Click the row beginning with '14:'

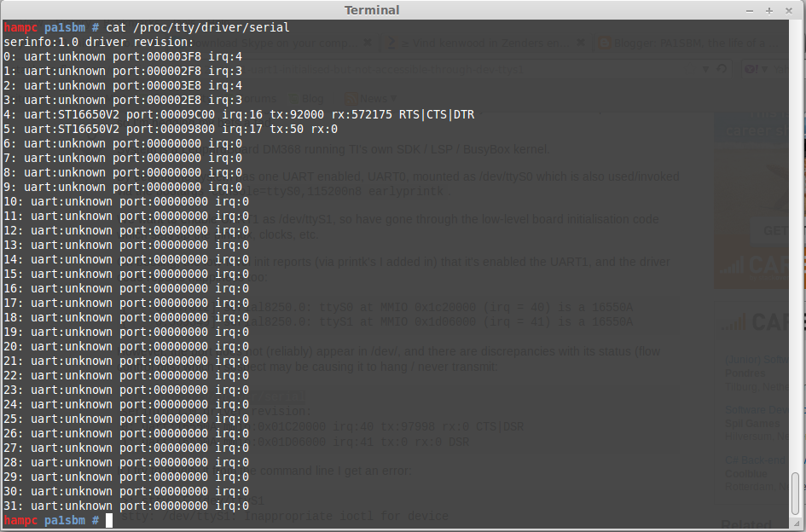coord(126,259)
